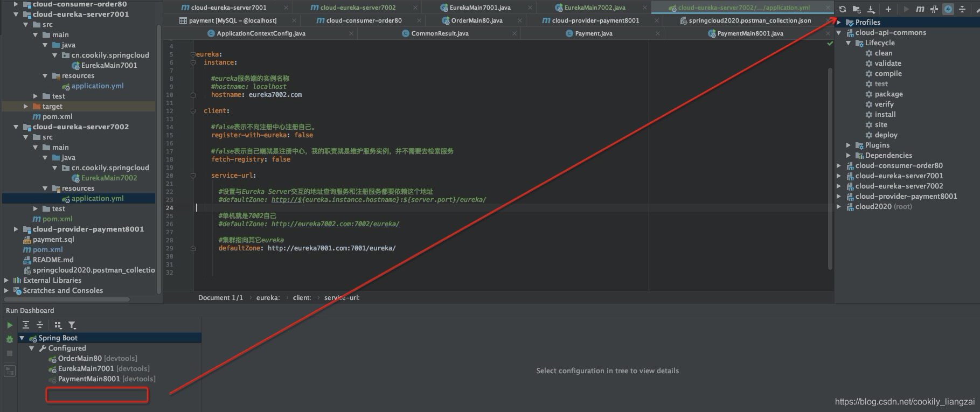Collapse all in Maven tool window
This screenshot has height=412, width=980.
[x=962, y=9]
